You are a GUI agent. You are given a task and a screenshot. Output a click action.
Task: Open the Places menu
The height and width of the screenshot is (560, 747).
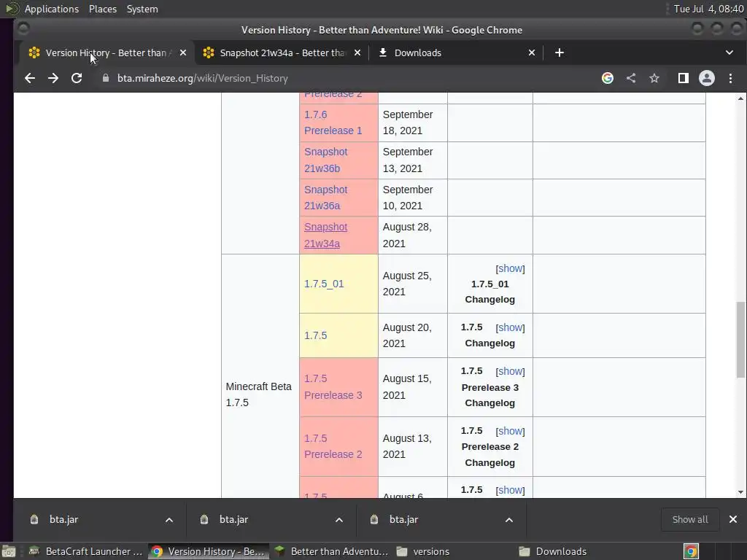coord(102,9)
